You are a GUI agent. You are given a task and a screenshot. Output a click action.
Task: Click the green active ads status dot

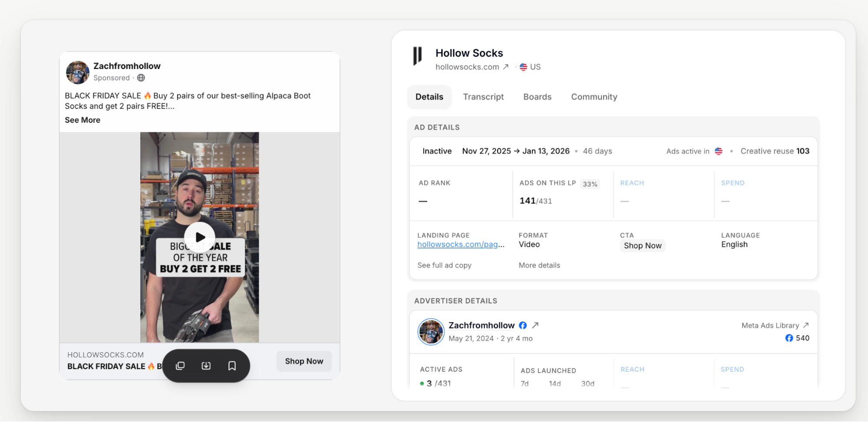(422, 383)
